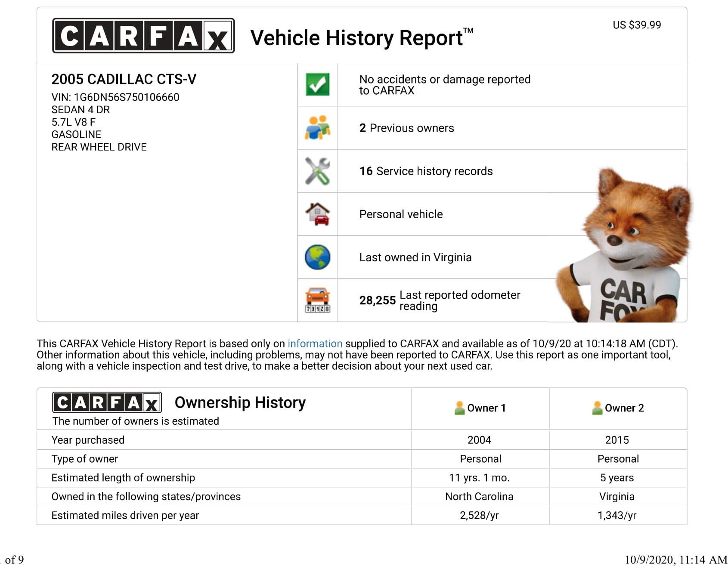
Task: Click 'Personal' under Owner 2
Action: pos(618,459)
